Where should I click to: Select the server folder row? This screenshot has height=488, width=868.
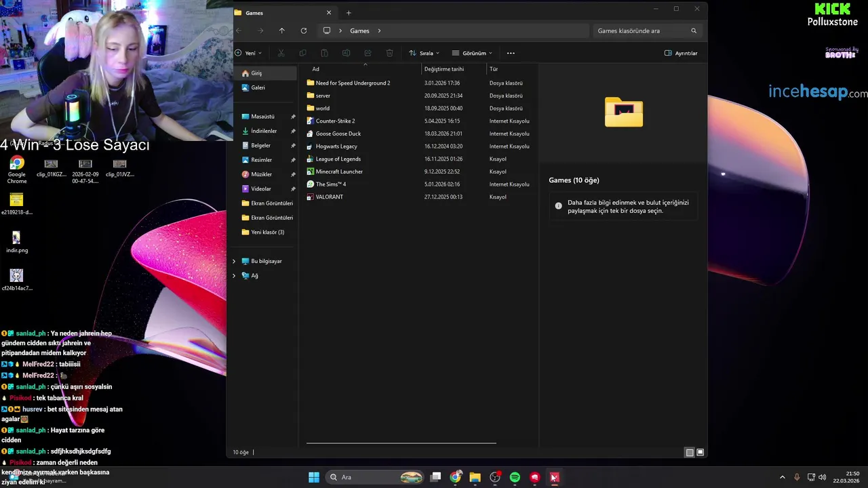[419, 96]
